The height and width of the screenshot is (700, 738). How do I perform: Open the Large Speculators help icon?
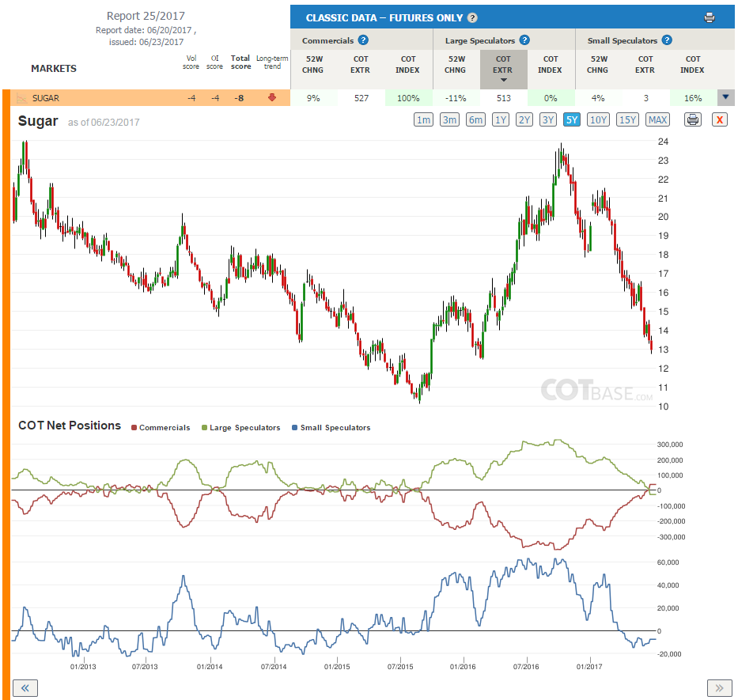pos(524,40)
